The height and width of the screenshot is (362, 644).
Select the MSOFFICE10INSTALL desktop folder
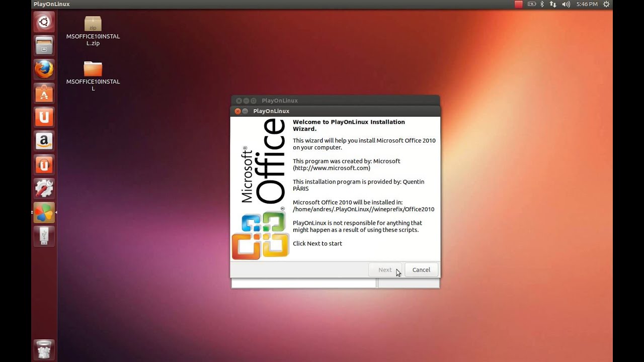[93, 76]
